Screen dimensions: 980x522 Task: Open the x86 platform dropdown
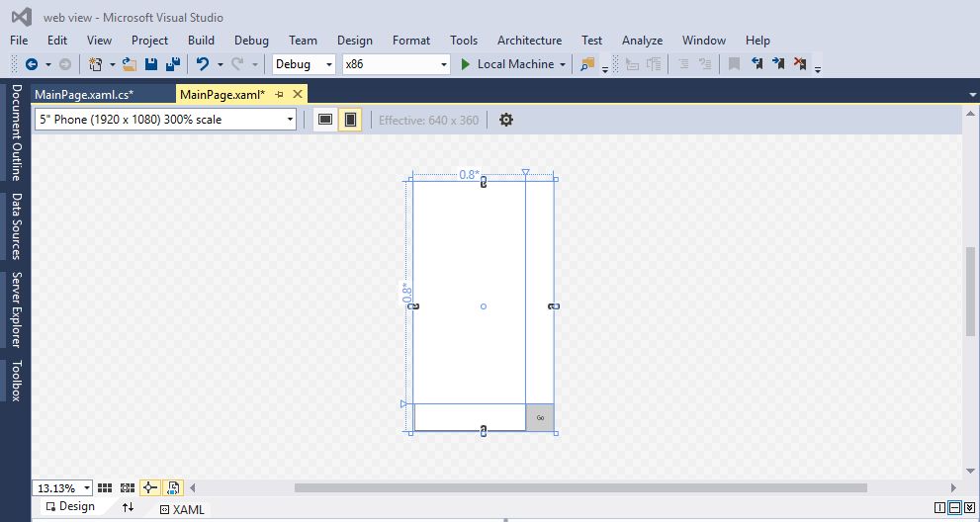click(397, 64)
